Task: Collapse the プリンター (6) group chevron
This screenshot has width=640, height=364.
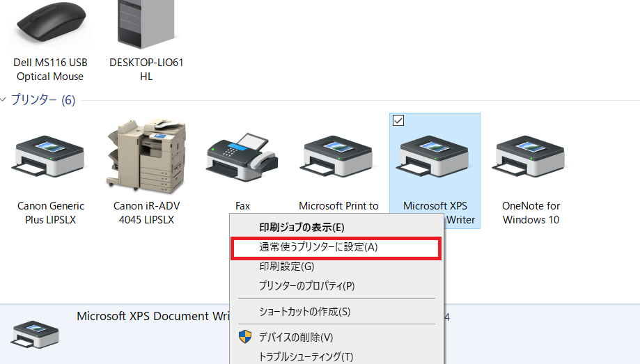Action: (x=3, y=100)
